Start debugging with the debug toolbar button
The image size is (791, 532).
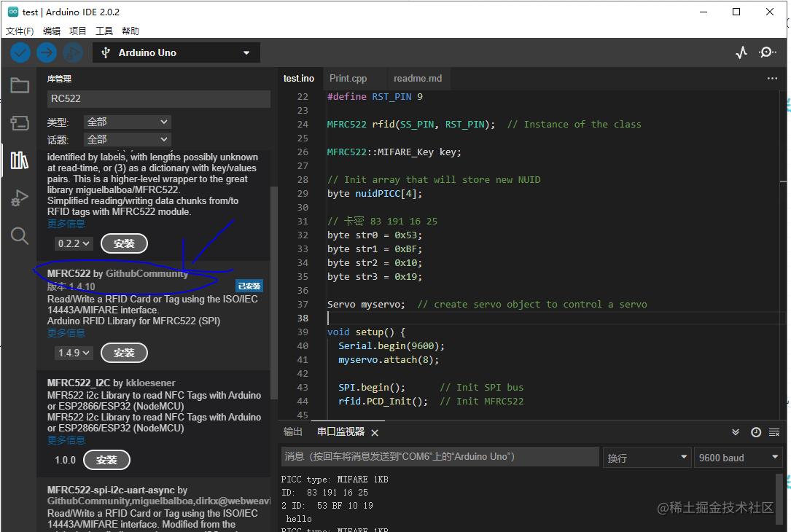(x=73, y=52)
